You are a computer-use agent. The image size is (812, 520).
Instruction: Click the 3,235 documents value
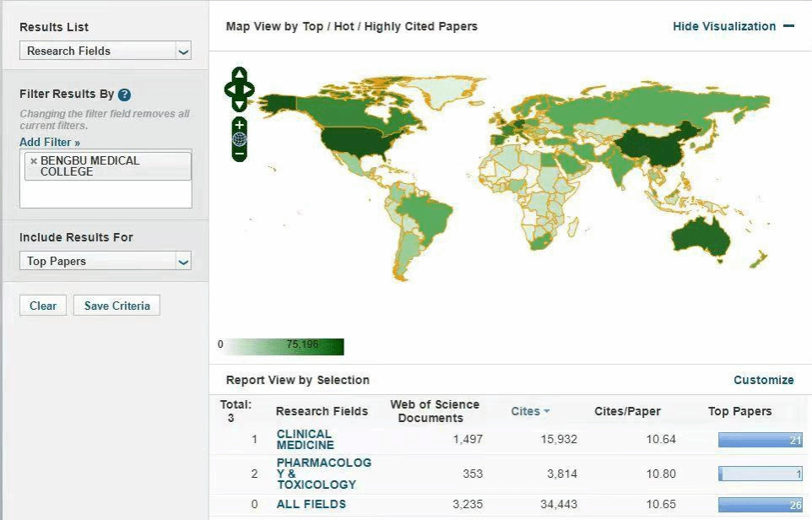(x=468, y=504)
